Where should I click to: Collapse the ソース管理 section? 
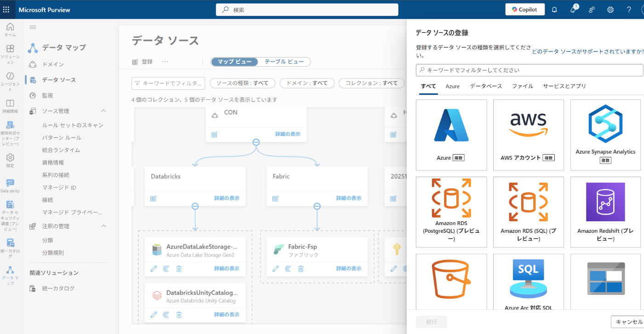(x=103, y=111)
